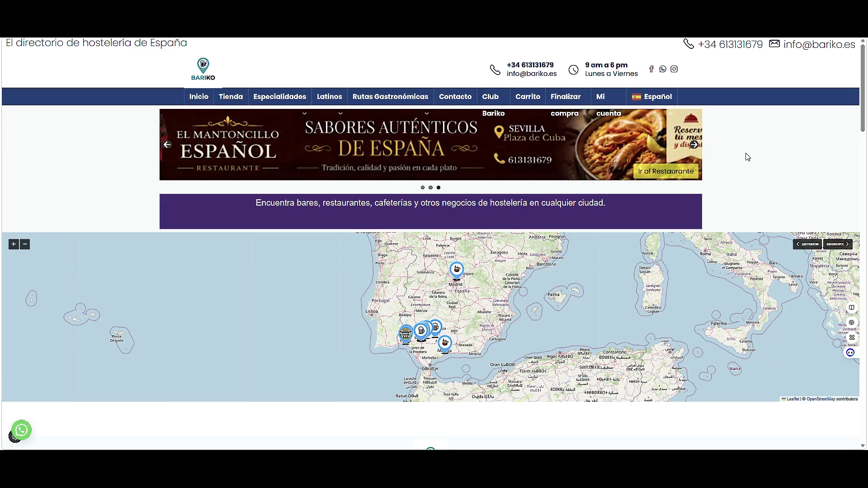Click the Anterior map button
868x488 pixels.
(x=807, y=244)
